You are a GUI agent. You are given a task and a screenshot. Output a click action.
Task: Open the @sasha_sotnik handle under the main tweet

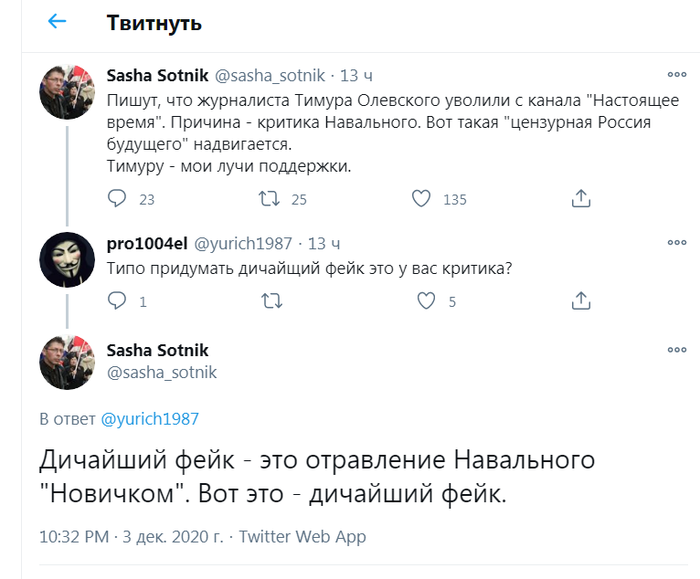(161, 372)
